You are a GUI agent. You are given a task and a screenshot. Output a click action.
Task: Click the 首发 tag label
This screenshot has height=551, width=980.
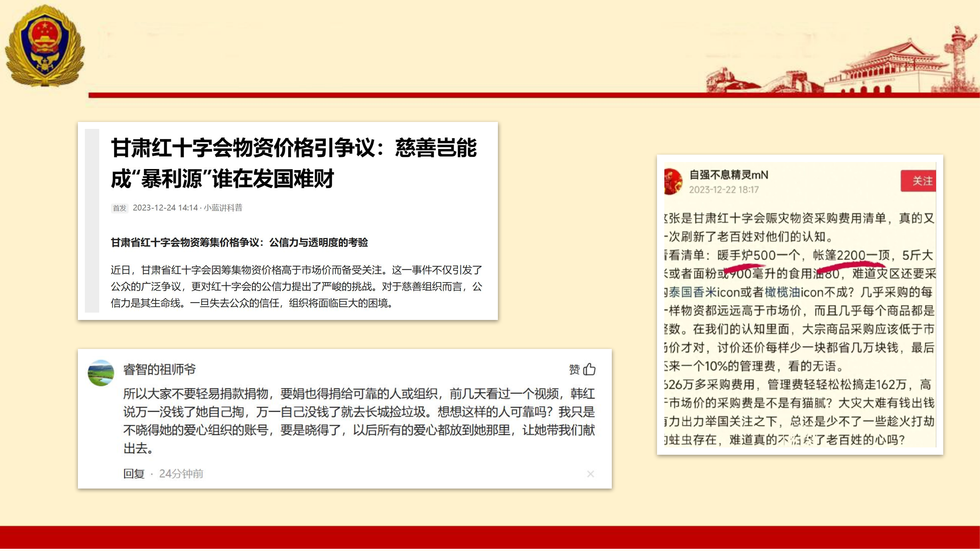point(119,208)
